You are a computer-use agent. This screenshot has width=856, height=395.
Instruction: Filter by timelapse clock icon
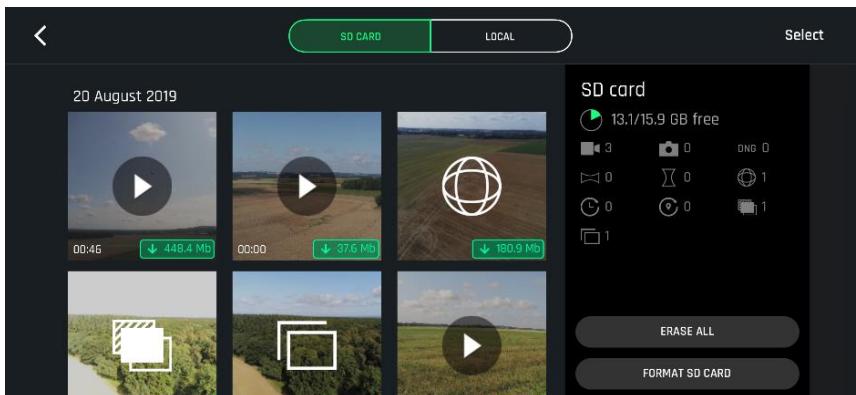coord(590,207)
